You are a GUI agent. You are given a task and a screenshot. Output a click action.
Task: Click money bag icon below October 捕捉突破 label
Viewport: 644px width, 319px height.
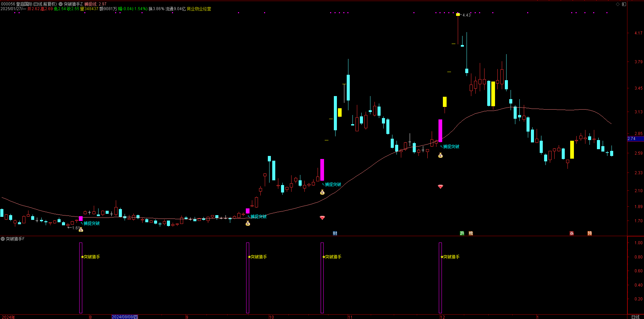[x=322, y=192]
